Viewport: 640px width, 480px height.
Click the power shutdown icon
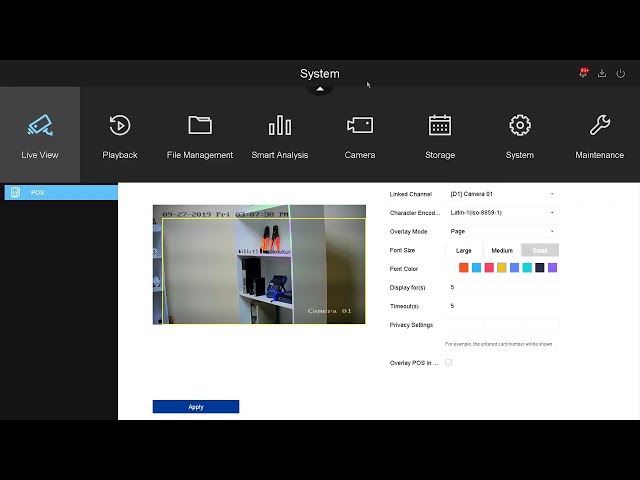(620, 73)
